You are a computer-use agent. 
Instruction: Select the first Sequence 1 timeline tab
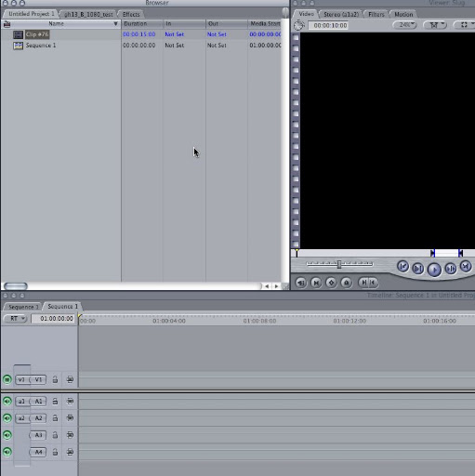[23, 307]
